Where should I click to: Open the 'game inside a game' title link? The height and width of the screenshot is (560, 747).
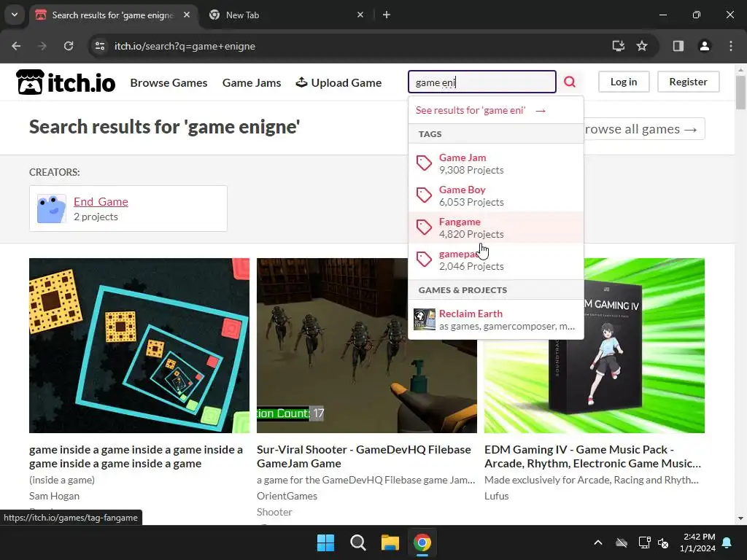coord(136,456)
